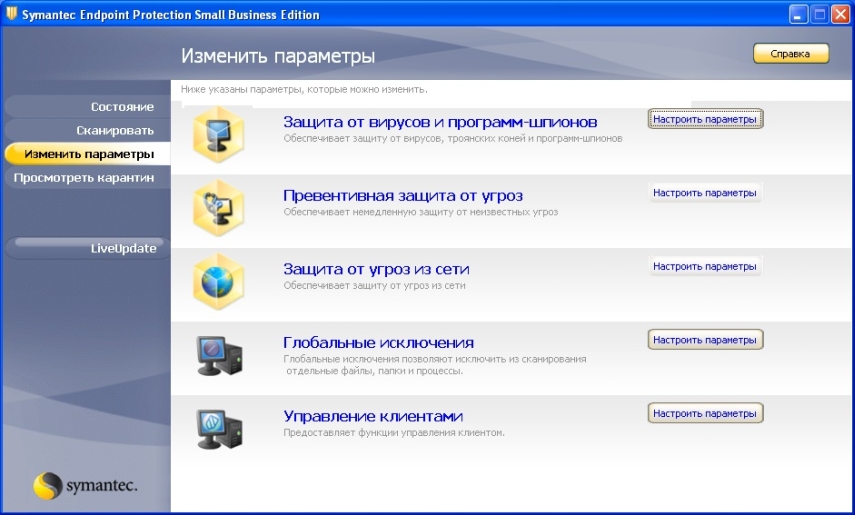Launch LiveUpdate from the sidebar
The width and height of the screenshot is (855, 515).
[87, 248]
